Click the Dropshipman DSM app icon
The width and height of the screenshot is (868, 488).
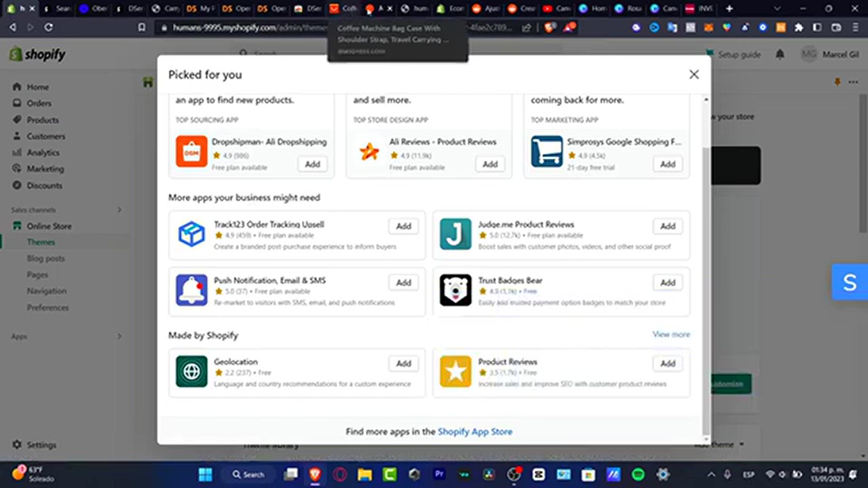(192, 151)
